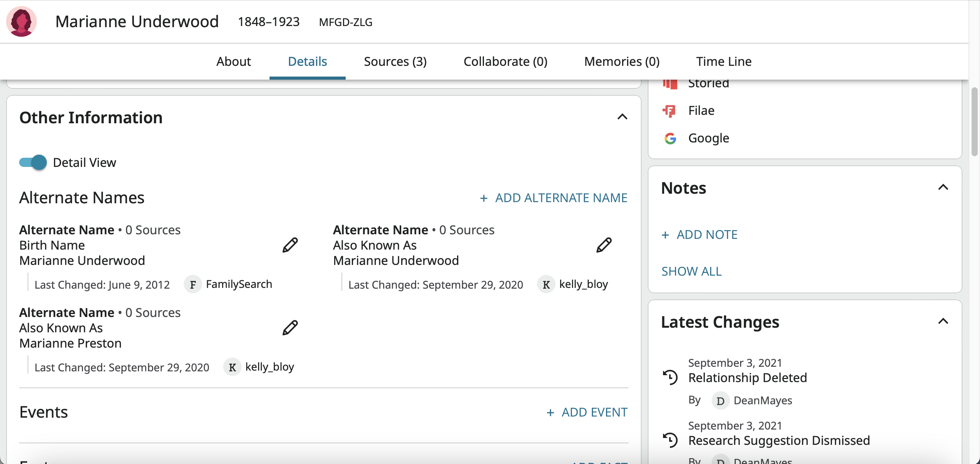Open the Relationship Deleted change entry
The width and height of the screenshot is (980, 464).
tap(748, 378)
